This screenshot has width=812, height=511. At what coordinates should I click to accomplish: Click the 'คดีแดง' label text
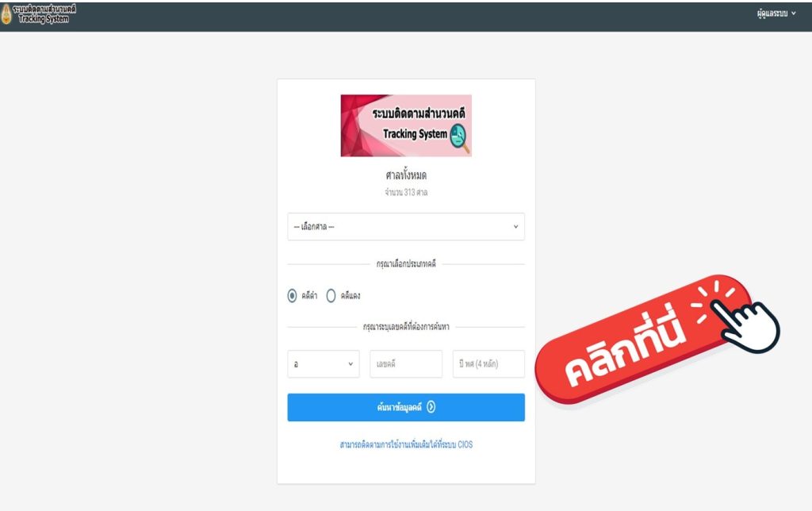coord(350,296)
